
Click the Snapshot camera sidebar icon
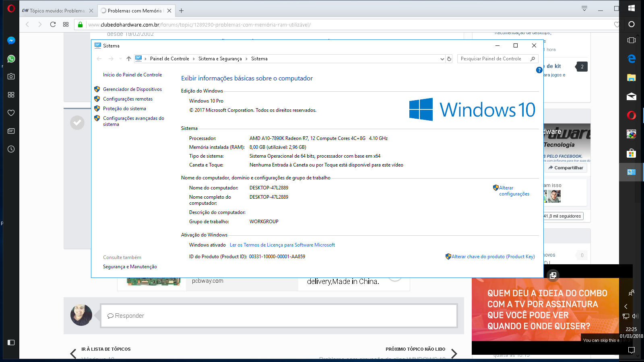(x=11, y=76)
